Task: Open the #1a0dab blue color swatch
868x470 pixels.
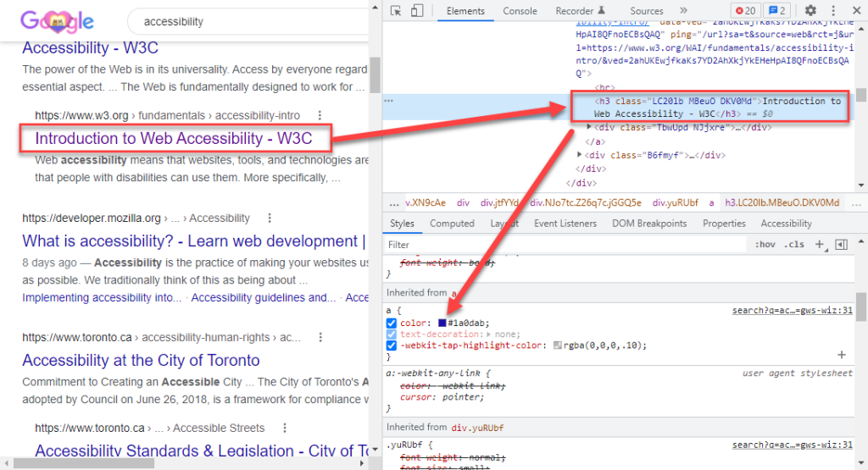Action: [x=442, y=323]
